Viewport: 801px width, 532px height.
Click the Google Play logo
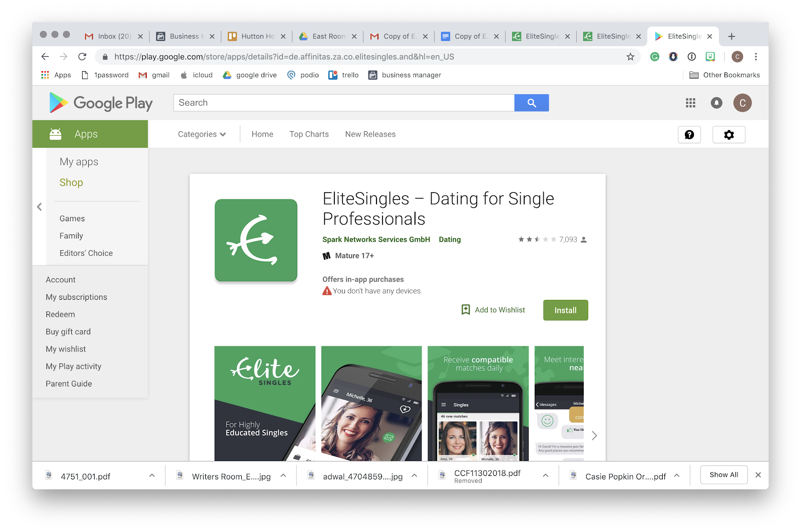pyautogui.click(x=101, y=103)
